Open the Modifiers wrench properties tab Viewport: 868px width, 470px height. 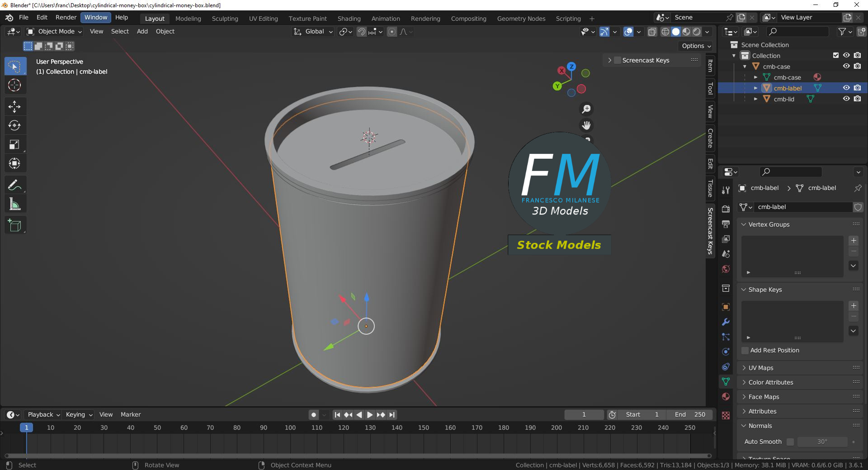tap(726, 322)
